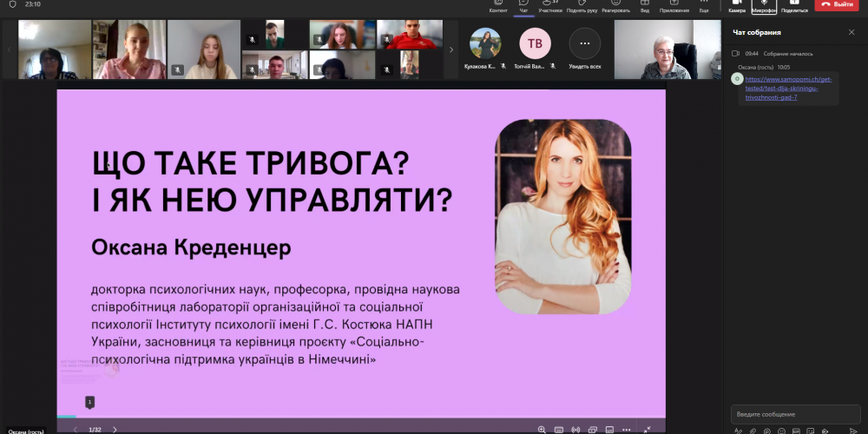
Task: Open the Участники participants panel
Action: click(550, 4)
